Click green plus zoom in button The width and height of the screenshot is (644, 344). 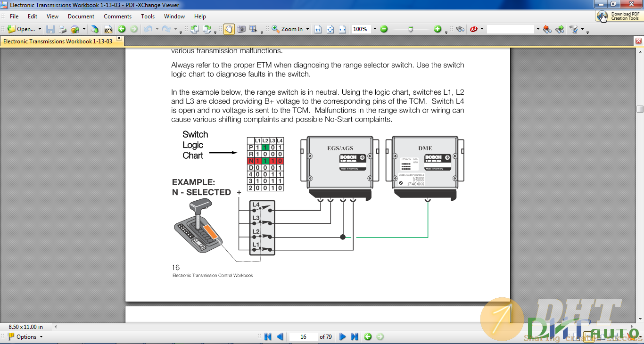click(x=438, y=29)
